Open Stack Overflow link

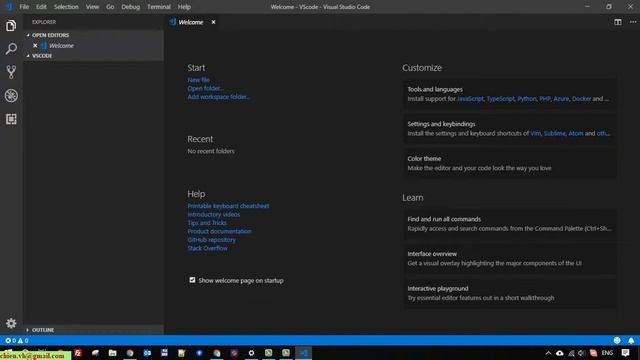(207, 248)
